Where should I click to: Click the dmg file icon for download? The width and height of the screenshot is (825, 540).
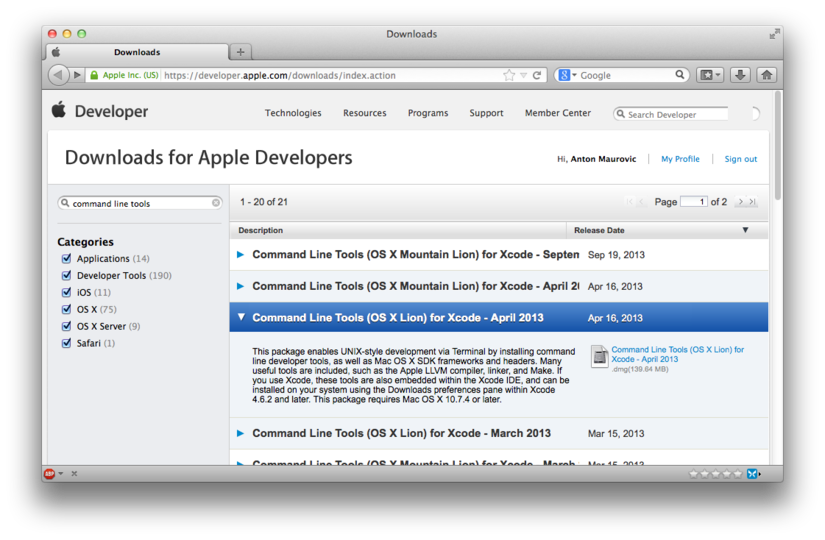coord(599,357)
